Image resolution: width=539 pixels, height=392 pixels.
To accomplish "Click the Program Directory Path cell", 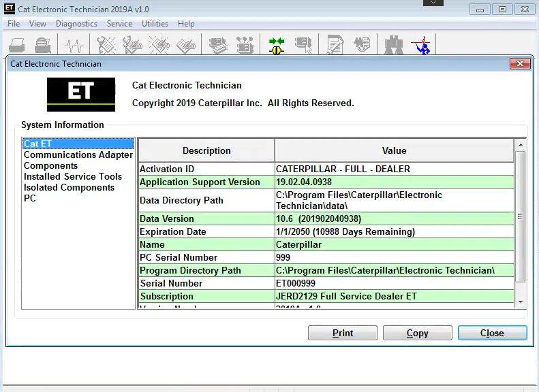I will [206, 270].
